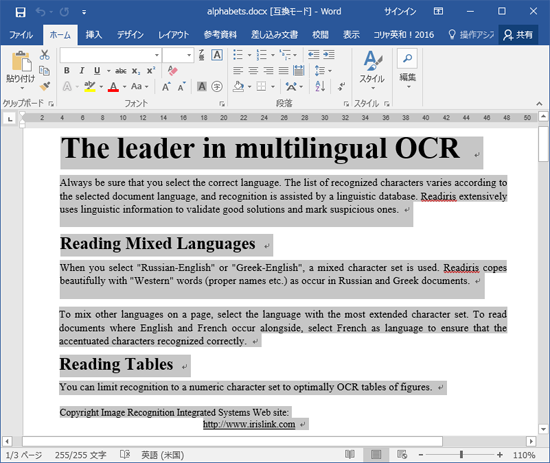Toggle Underline formatting
550x463 pixels.
pyautogui.click(x=97, y=71)
